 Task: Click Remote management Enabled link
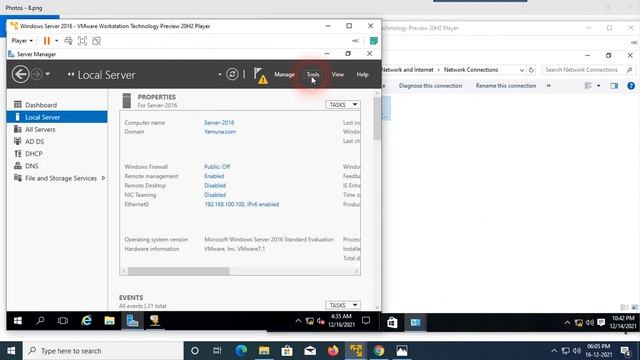pyautogui.click(x=214, y=176)
